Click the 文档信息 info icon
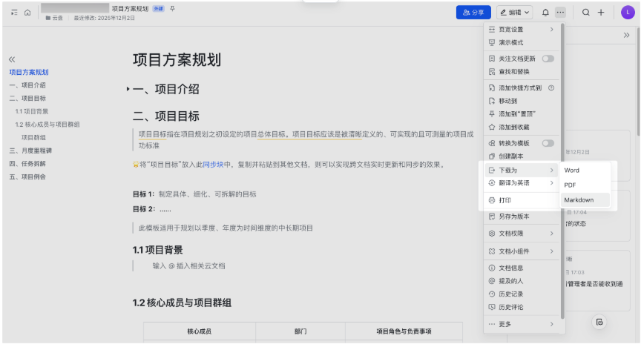This screenshot has height=347, width=644. [492, 268]
